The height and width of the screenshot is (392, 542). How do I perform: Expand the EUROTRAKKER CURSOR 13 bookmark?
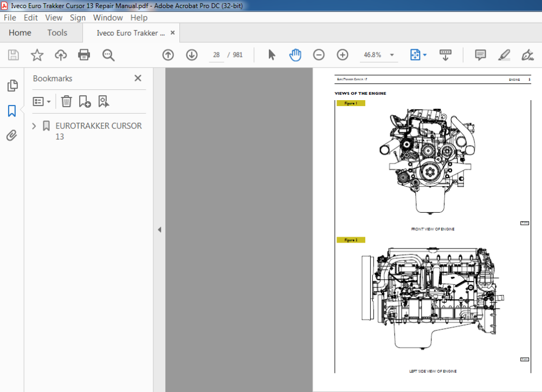click(34, 126)
